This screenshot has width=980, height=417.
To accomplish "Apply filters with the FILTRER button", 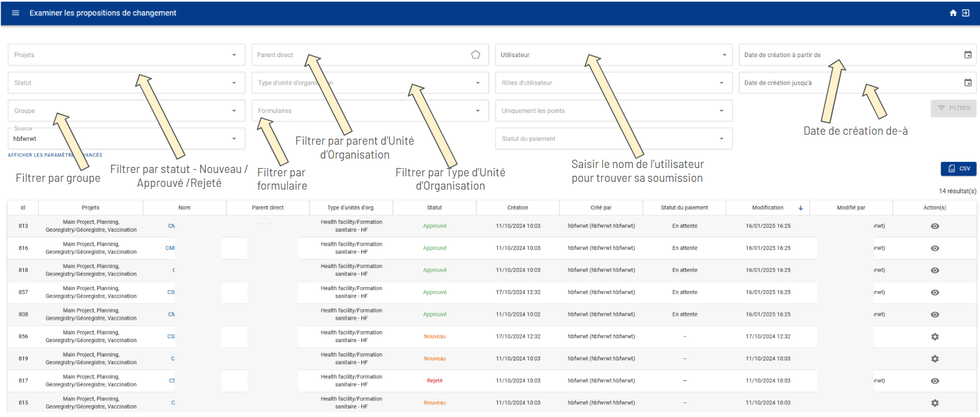I will point(953,108).
